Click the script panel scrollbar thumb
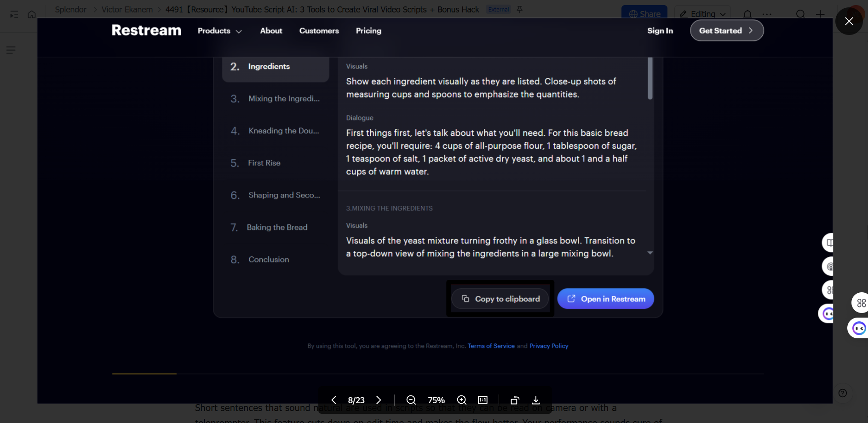 (x=650, y=78)
